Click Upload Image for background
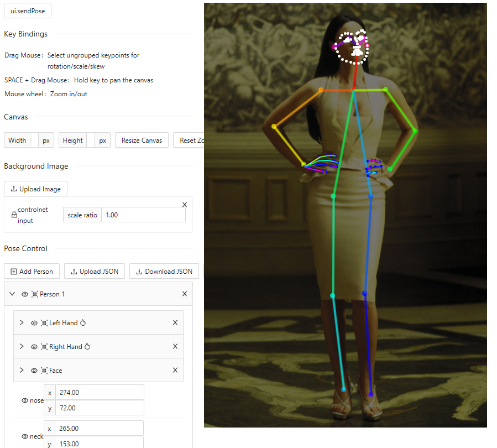 pyautogui.click(x=36, y=189)
